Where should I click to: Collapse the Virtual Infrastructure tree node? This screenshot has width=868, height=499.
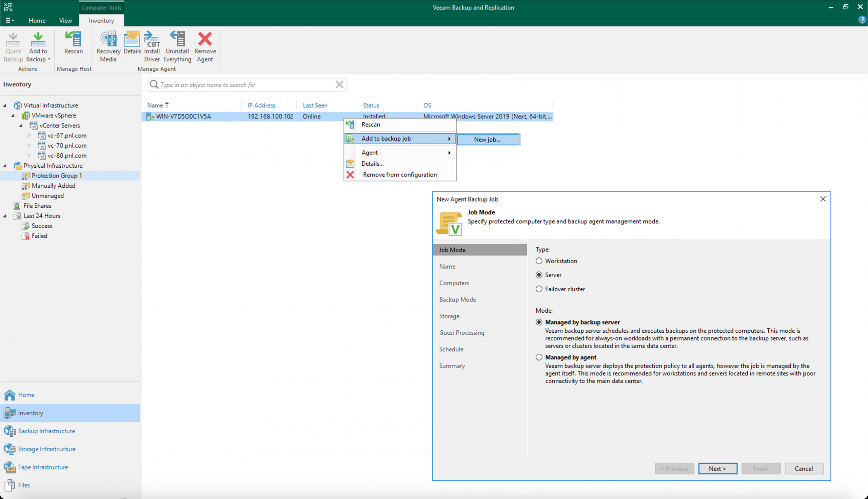pos(5,106)
